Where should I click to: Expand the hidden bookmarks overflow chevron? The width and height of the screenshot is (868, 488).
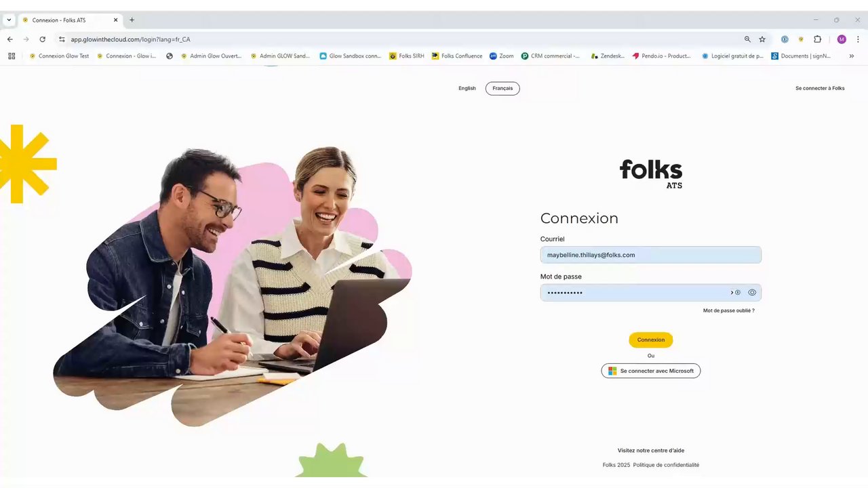coord(852,56)
